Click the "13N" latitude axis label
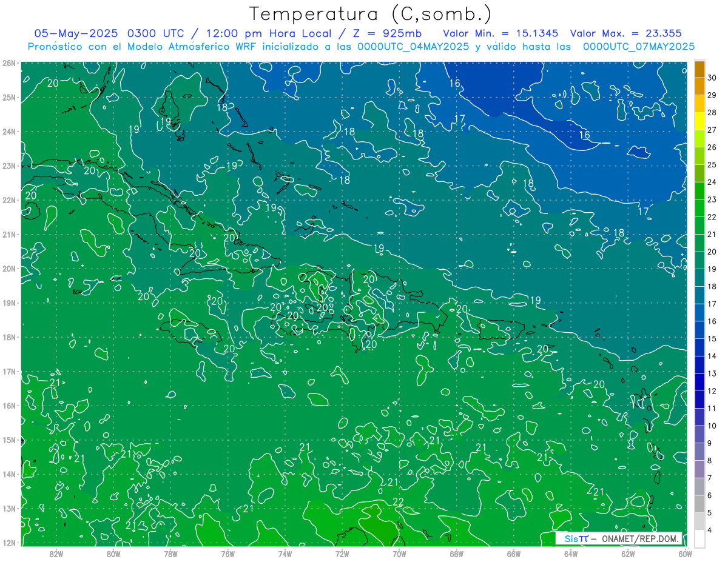The width and height of the screenshot is (728, 562). click(x=9, y=508)
